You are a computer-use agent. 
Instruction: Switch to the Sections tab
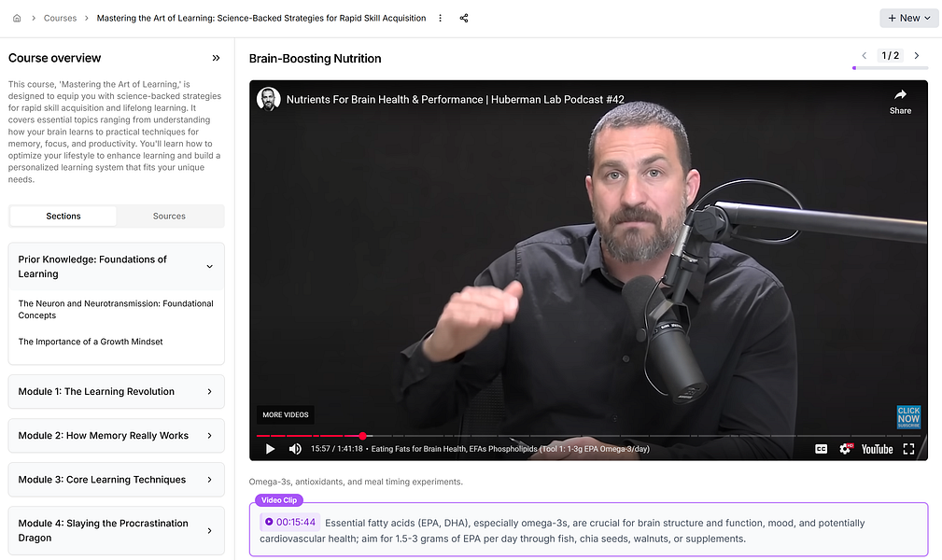pyautogui.click(x=63, y=217)
